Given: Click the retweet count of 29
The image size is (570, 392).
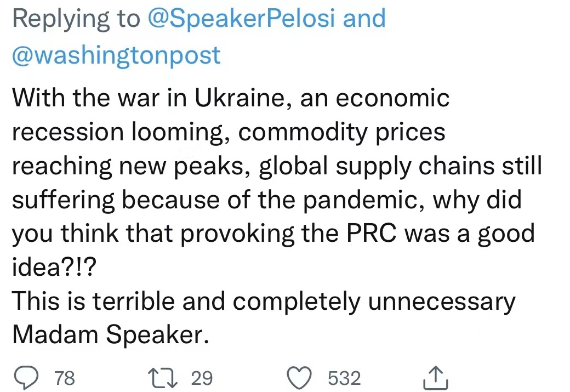Looking at the screenshot, I should tap(202, 378).
